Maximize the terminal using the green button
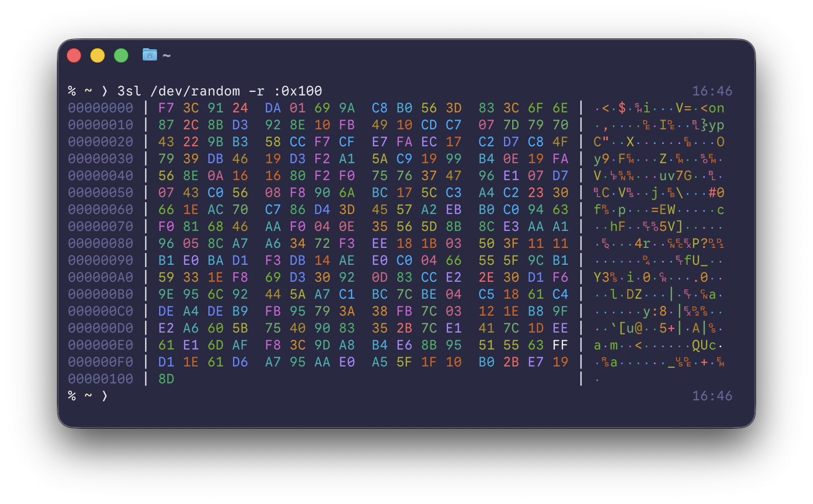The width and height of the screenshot is (813, 504). click(x=121, y=55)
